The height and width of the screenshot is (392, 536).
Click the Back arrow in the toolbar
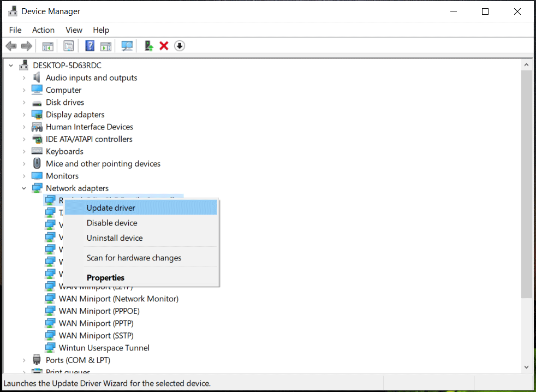pyautogui.click(x=11, y=46)
